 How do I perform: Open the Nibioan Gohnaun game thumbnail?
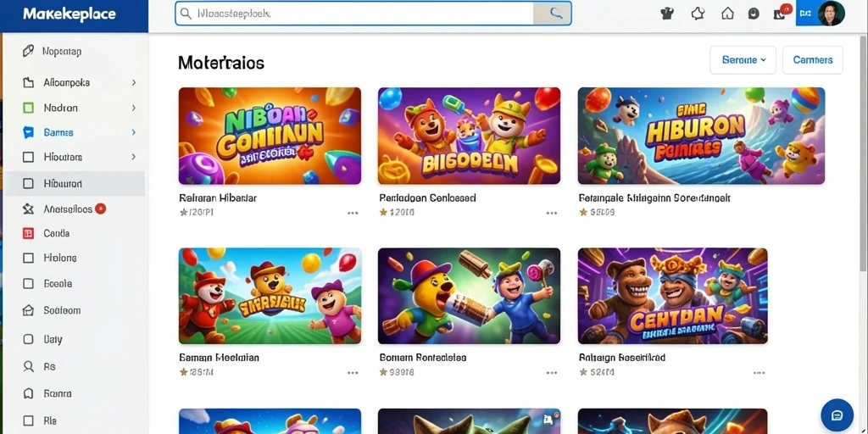(x=270, y=136)
